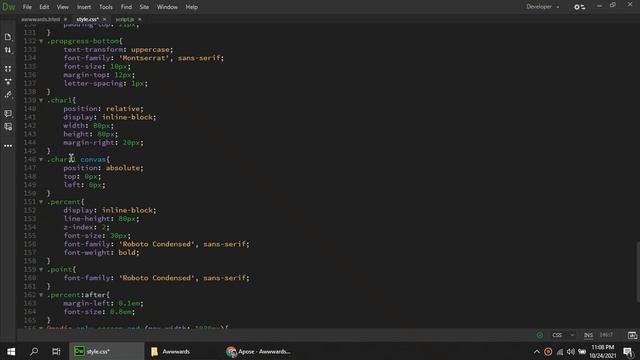640x360 pixels.
Task: Select the Dreamweaver style.css taskbar button
Action: tap(106, 351)
